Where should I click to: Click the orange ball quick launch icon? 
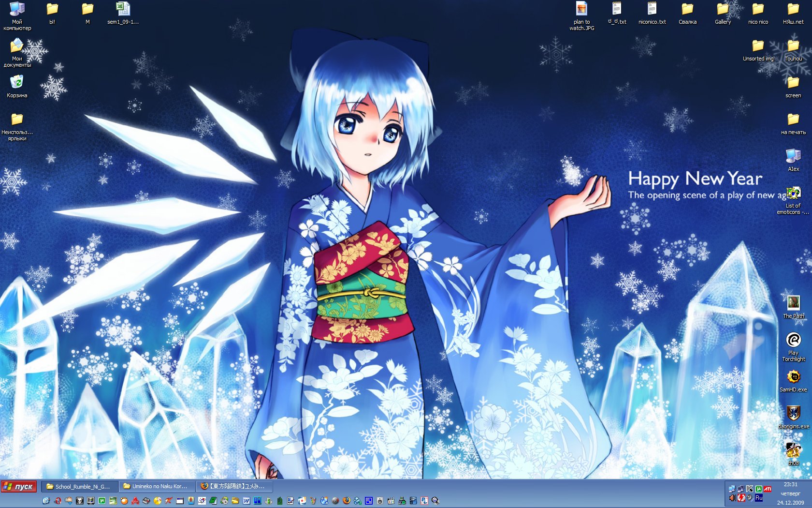(x=124, y=501)
